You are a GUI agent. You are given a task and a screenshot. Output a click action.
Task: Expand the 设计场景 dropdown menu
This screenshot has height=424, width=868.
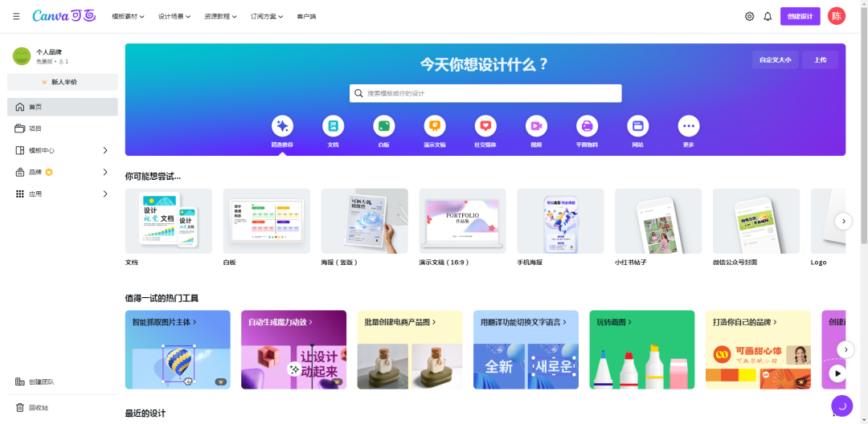tap(174, 16)
